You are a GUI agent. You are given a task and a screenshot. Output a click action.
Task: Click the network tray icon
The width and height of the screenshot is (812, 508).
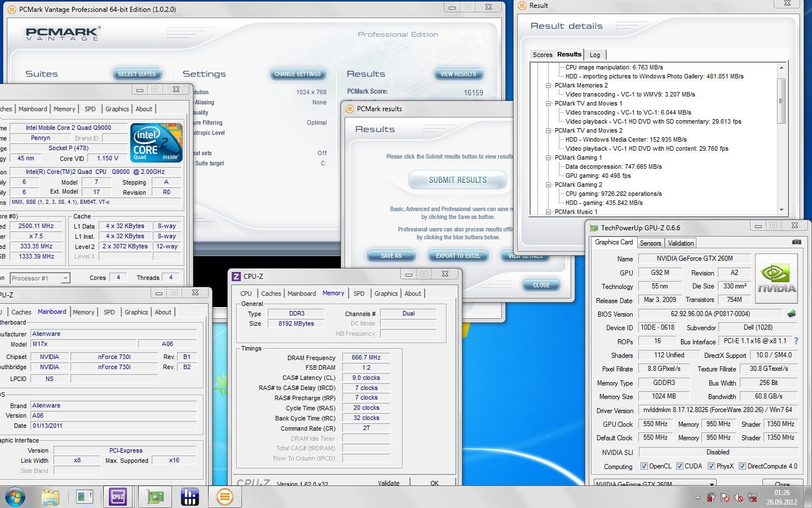pos(752,498)
